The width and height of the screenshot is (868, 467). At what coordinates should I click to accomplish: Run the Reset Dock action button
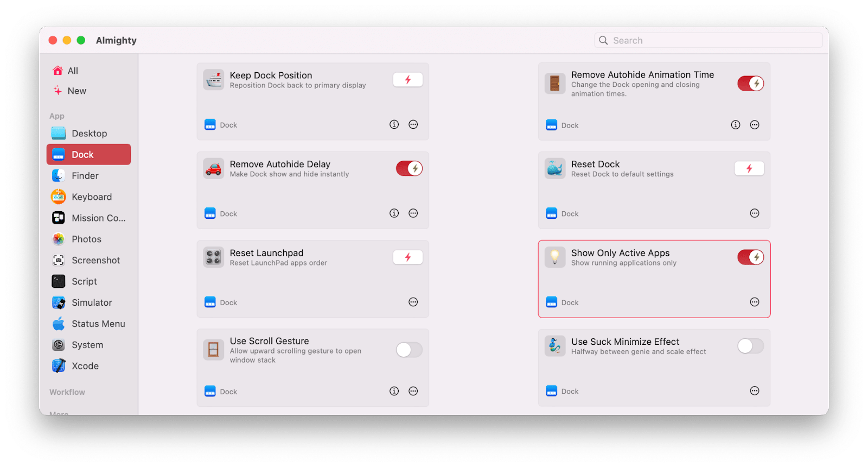point(749,168)
